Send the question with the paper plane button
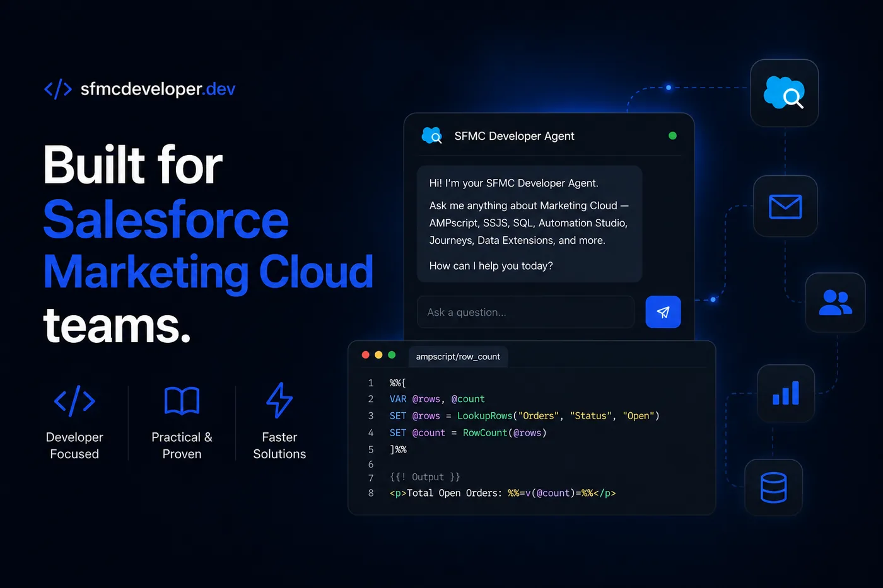Screen dimensions: 883x588 point(663,312)
